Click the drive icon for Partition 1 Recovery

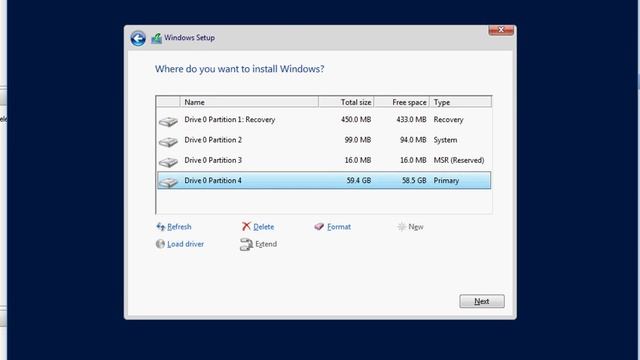(x=168, y=121)
